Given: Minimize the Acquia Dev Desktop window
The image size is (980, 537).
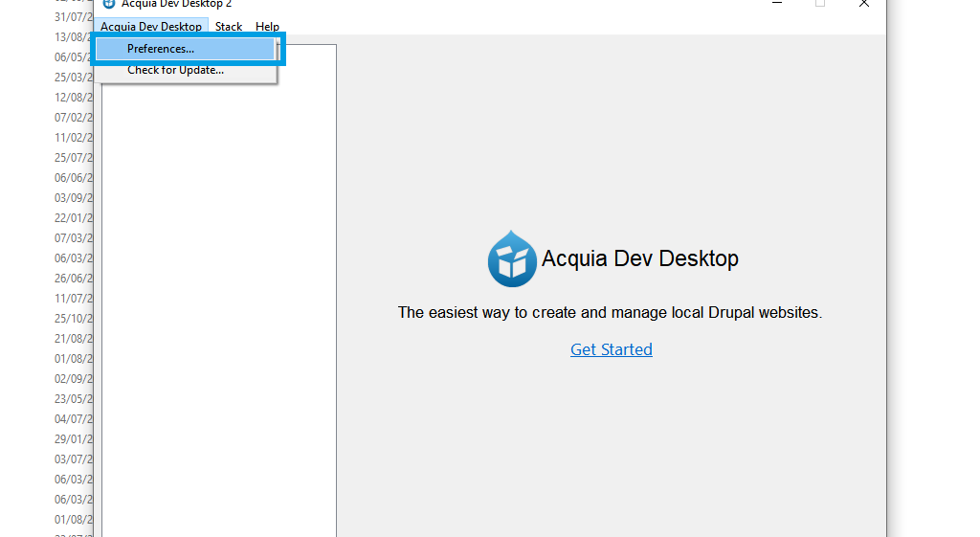Looking at the screenshot, I should (x=777, y=4).
